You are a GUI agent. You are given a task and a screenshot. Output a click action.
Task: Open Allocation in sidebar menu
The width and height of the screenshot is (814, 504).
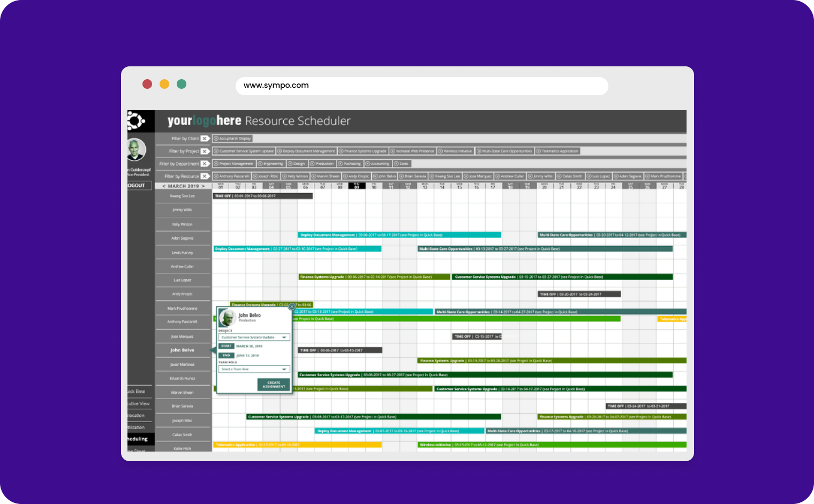pyautogui.click(x=136, y=416)
